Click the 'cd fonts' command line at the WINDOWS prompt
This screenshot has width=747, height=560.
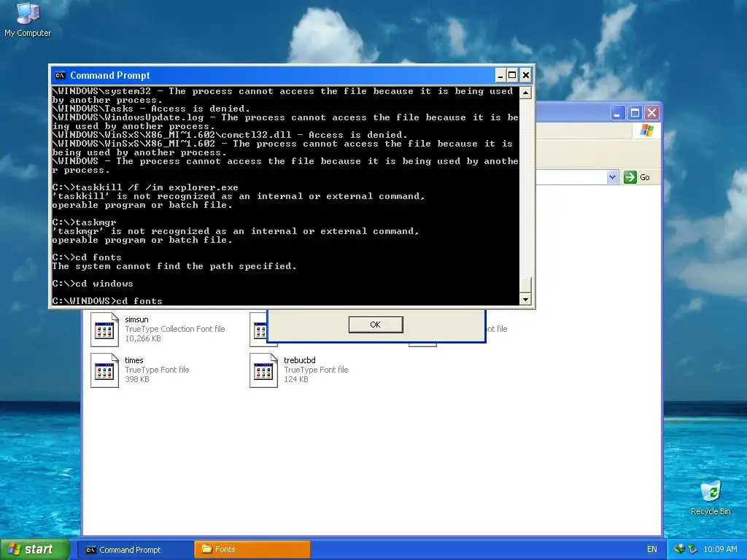click(107, 301)
